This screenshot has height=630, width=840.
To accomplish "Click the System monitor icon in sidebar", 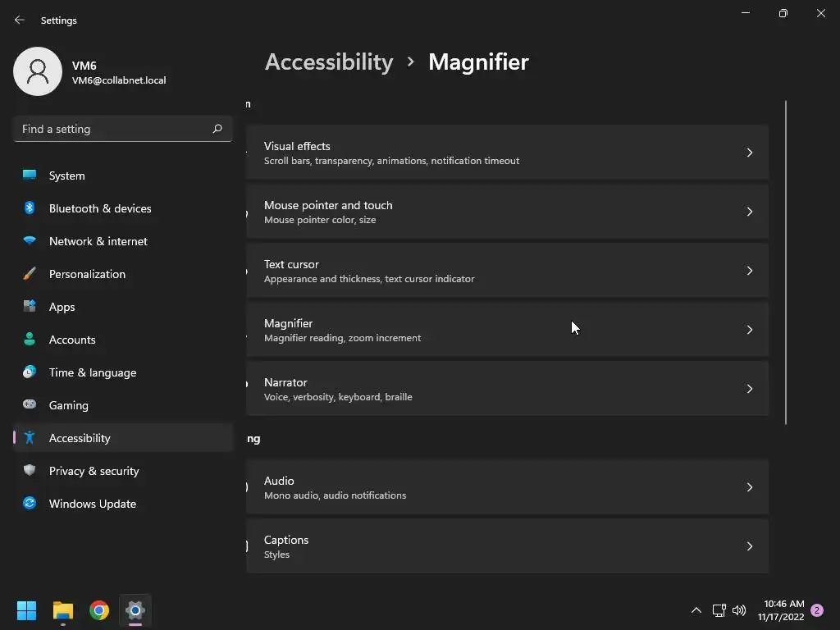I will 30,176.
